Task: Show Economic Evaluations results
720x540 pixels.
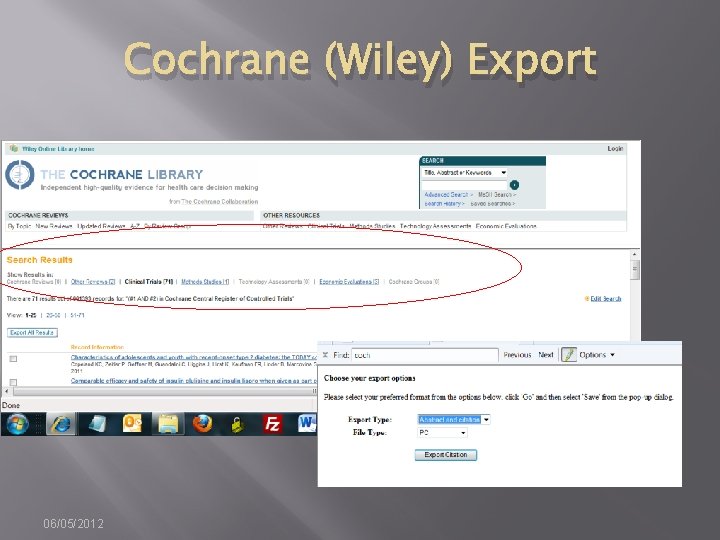Action: (x=349, y=281)
